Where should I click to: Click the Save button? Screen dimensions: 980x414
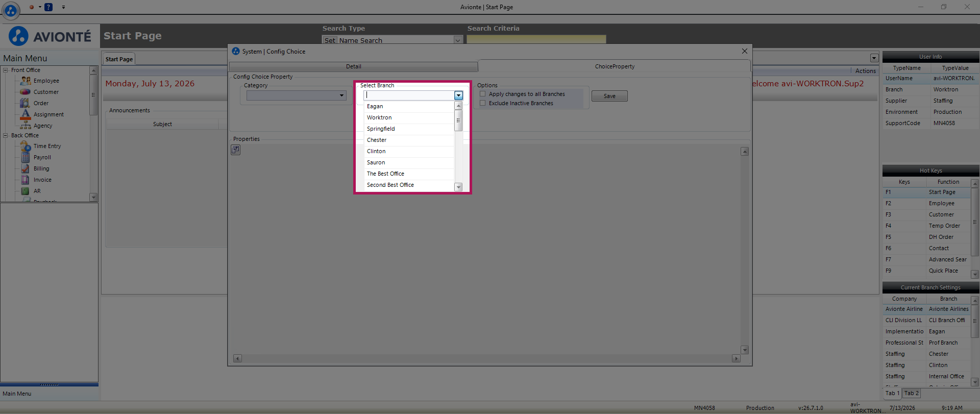[x=609, y=96]
